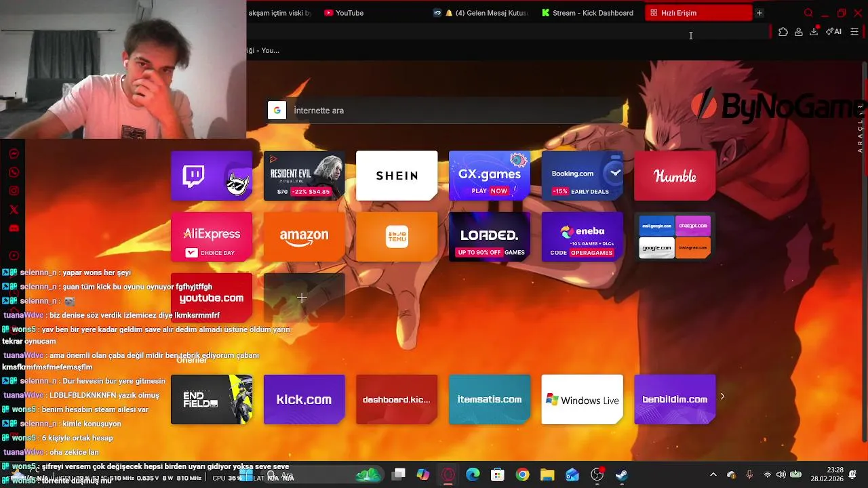Open the AliExpress speed dial tile
This screenshot has width=868, height=488.
coord(212,237)
